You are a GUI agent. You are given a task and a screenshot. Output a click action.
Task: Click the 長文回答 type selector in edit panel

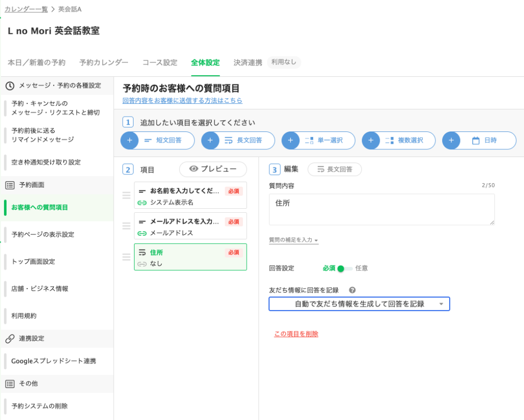point(335,169)
